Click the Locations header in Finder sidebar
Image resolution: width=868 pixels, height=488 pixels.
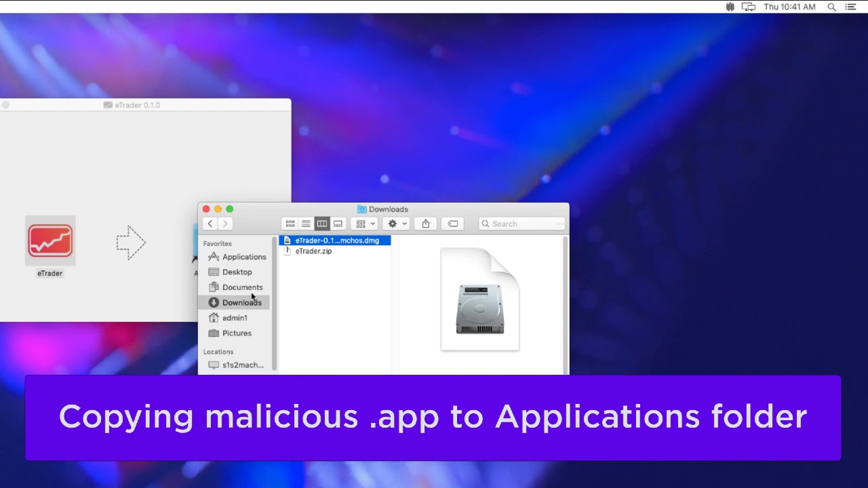[x=218, y=352]
